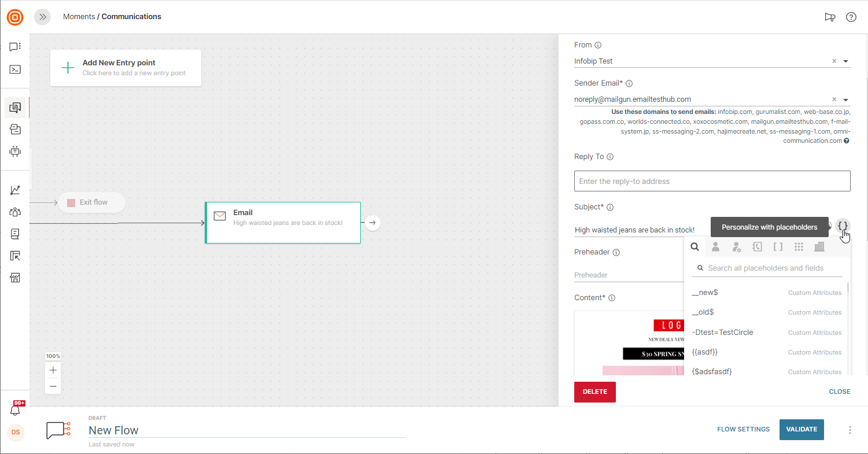The height and width of the screenshot is (454, 868).
Task: Show the Subject info tooltip
Action: click(610, 207)
